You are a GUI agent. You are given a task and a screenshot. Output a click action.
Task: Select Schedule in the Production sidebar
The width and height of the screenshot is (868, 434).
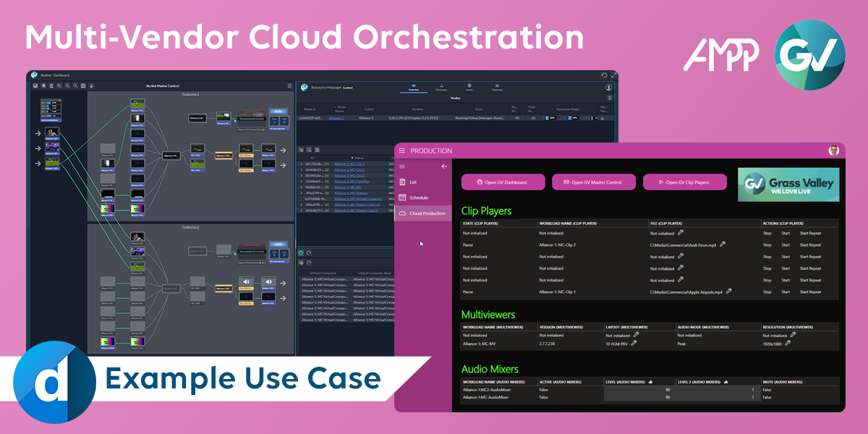click(x=418, y=197)
